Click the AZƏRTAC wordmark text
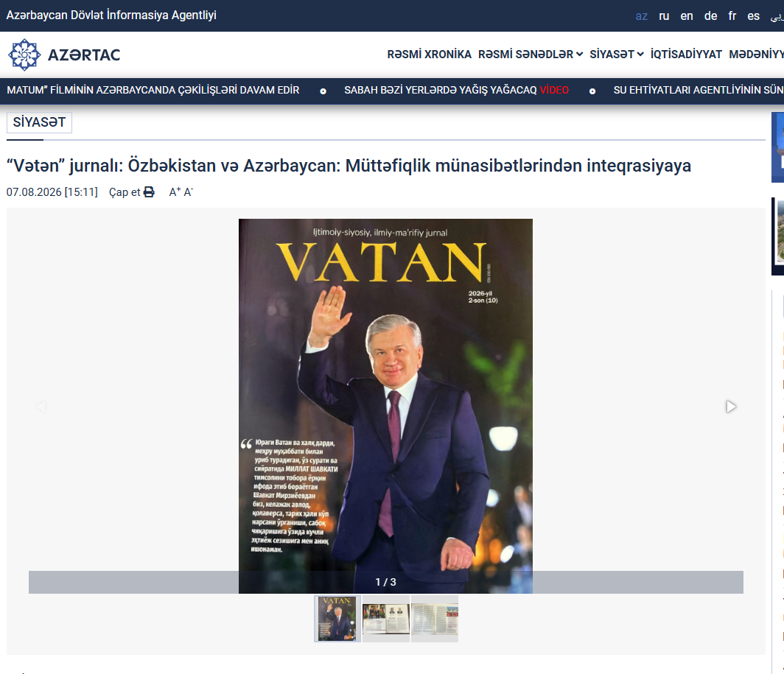This screenshot has width=784, height=674. [x=84, y=55]
